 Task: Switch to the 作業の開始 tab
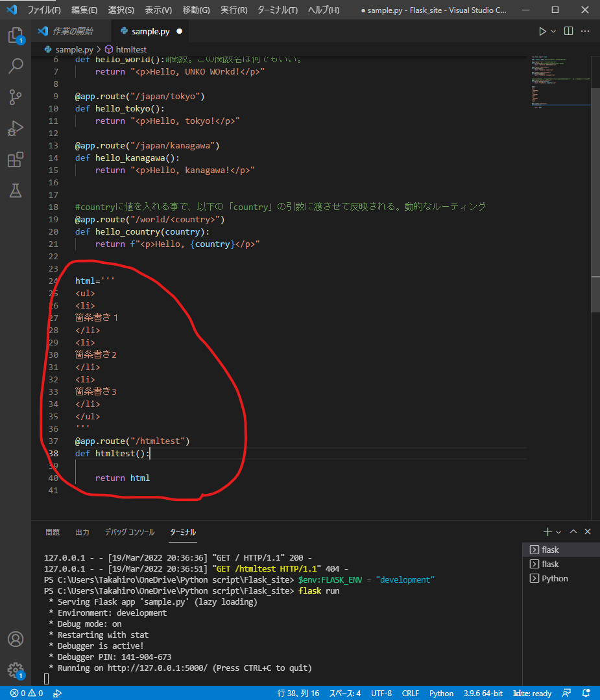tap(71, 31)
